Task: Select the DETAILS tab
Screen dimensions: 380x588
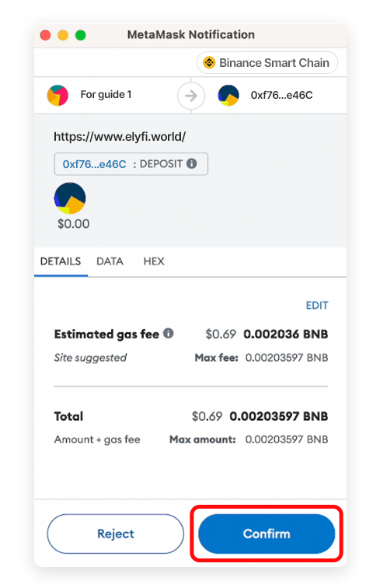Action: click(x=61, y=261)
